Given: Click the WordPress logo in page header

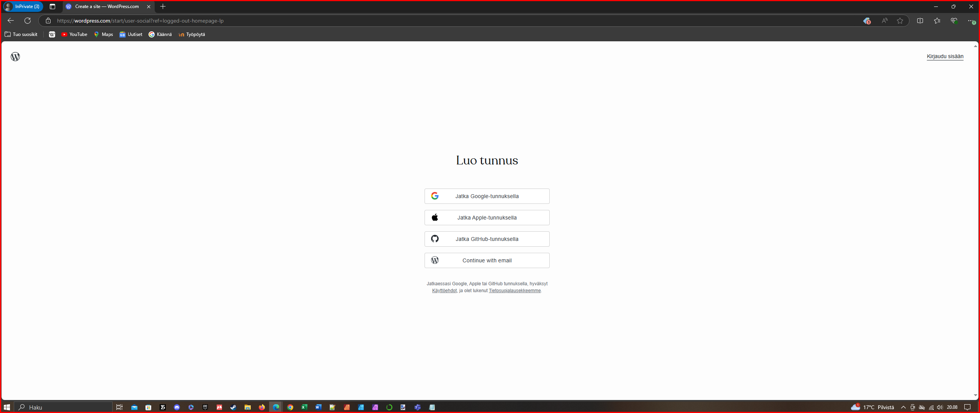Looking at the screenshot, I should tap(15, 57).
